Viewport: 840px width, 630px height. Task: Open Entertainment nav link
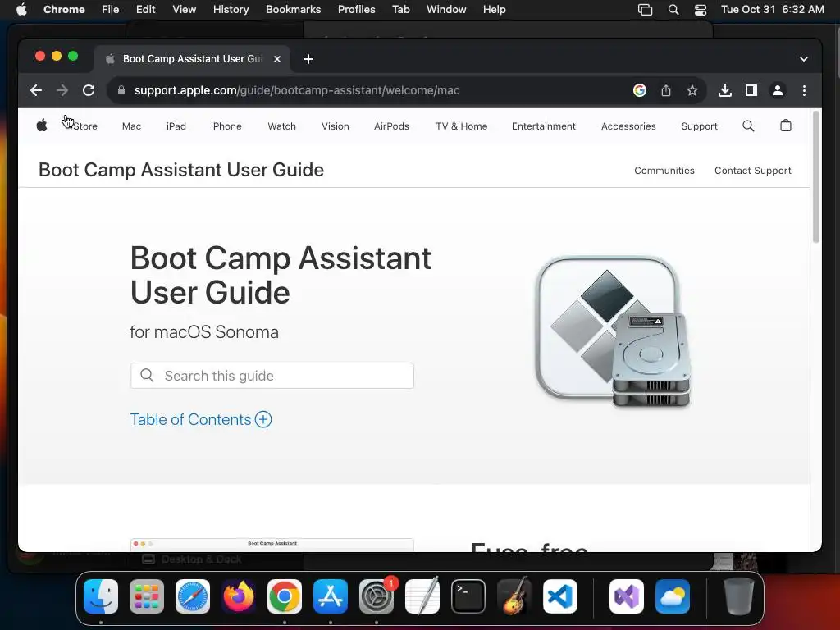543,126
